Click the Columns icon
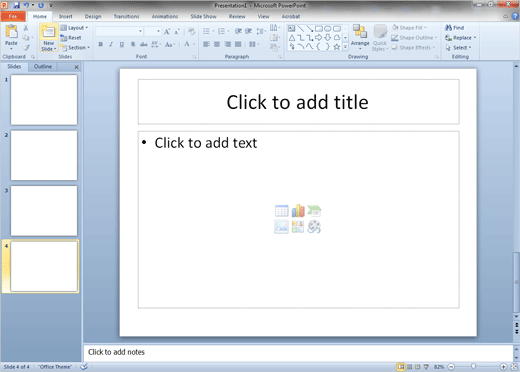The image size is (520, 372). point(253,44)
